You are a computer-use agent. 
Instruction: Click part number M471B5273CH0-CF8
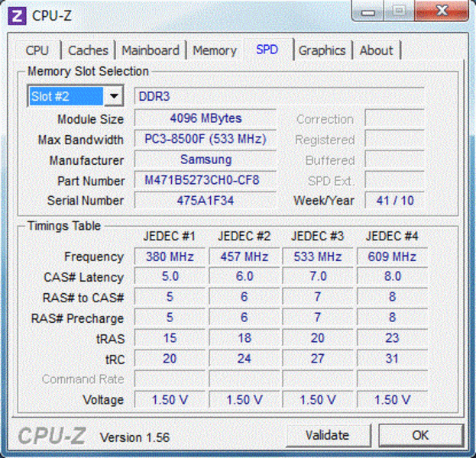(x=206, y=180)
